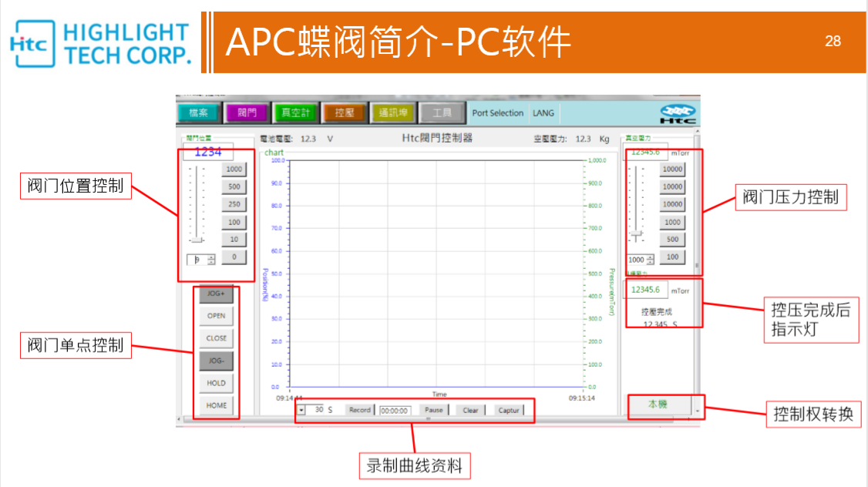
Task: Click the Record button below the chart
Action: (359, 410)
